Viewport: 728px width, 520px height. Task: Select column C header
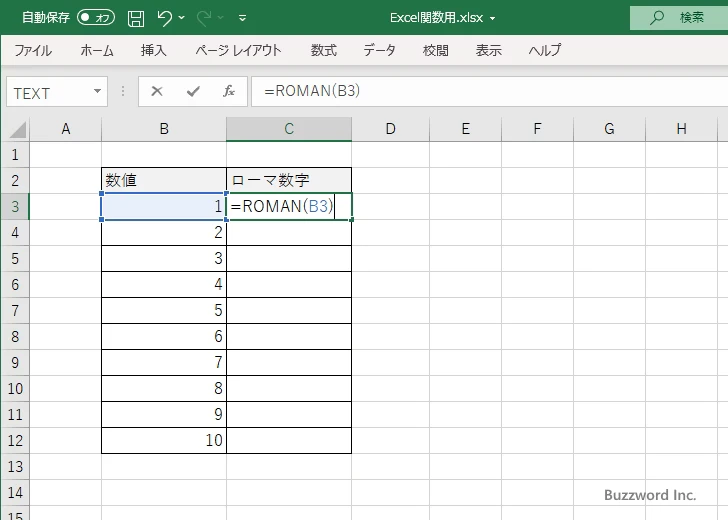pos(289,129)
